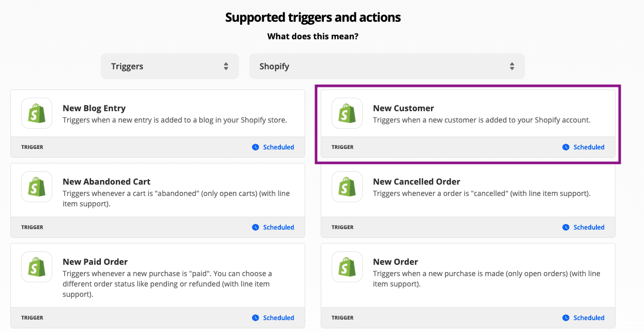Screen dimensions: 644x332
Task: Click TRIGGER tag on New Paid Order card
Action: (32, 318)
